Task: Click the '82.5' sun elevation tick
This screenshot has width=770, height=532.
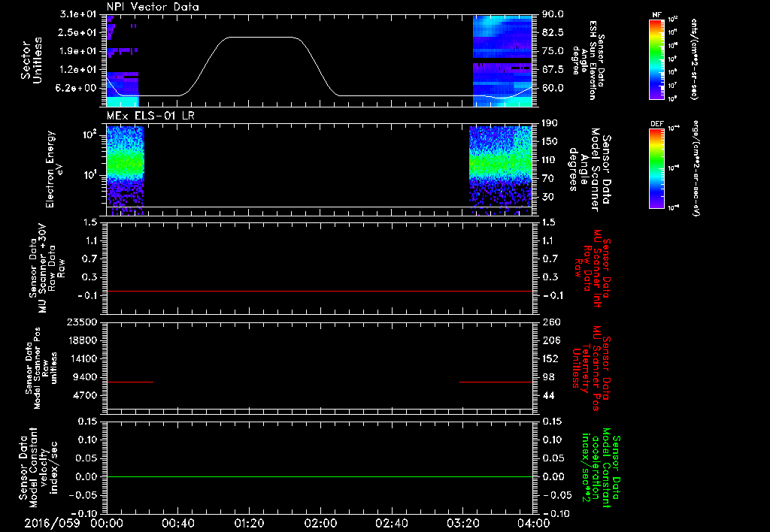Action: click(553, 33)
